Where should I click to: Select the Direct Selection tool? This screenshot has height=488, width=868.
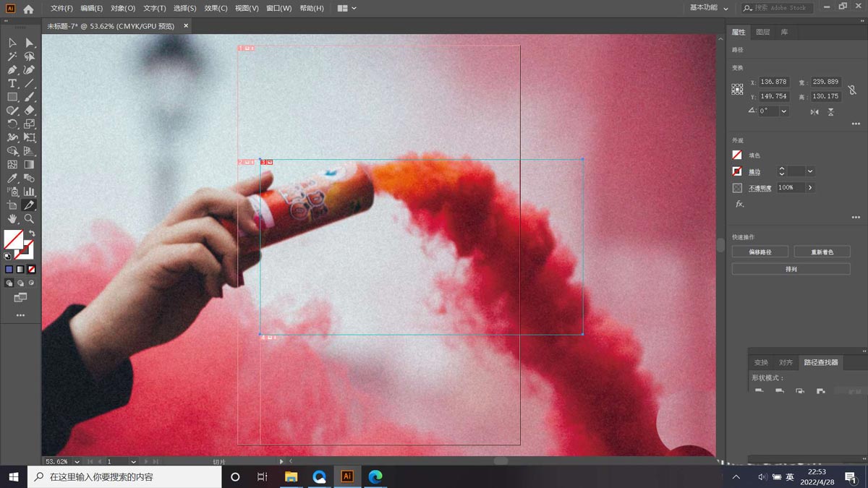pos(29,43)
